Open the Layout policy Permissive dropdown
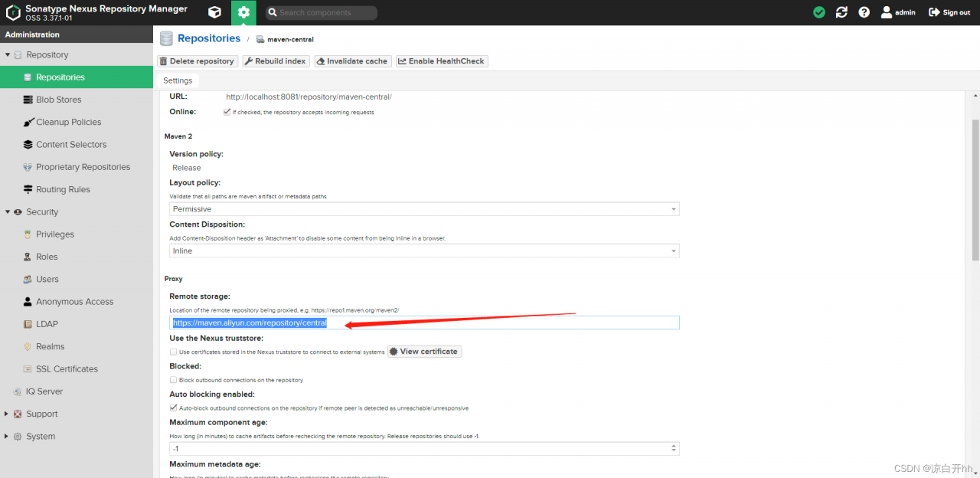Viewport: 980px width, 478px height. (x=424, y=209)
